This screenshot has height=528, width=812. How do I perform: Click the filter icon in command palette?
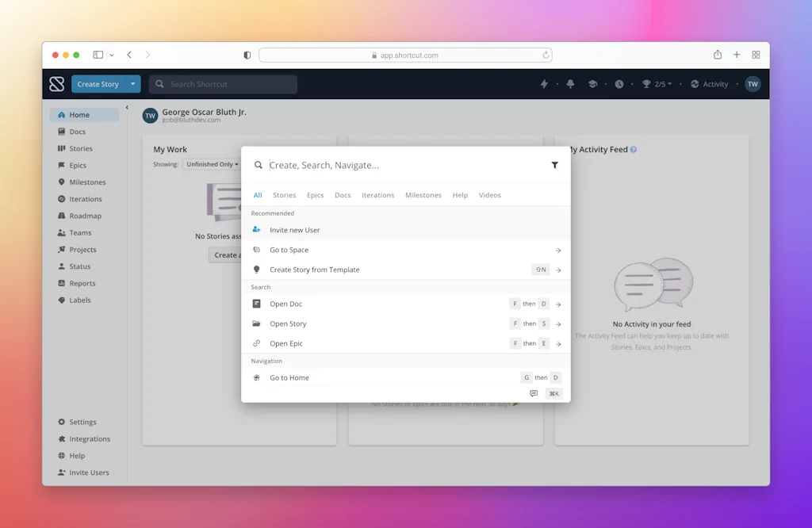[x=554, y=165]
